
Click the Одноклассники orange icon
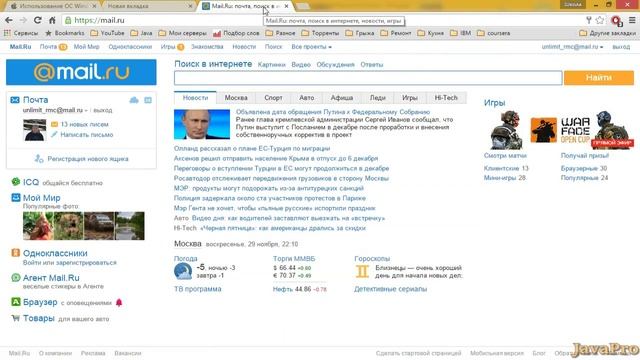point(16,253)
